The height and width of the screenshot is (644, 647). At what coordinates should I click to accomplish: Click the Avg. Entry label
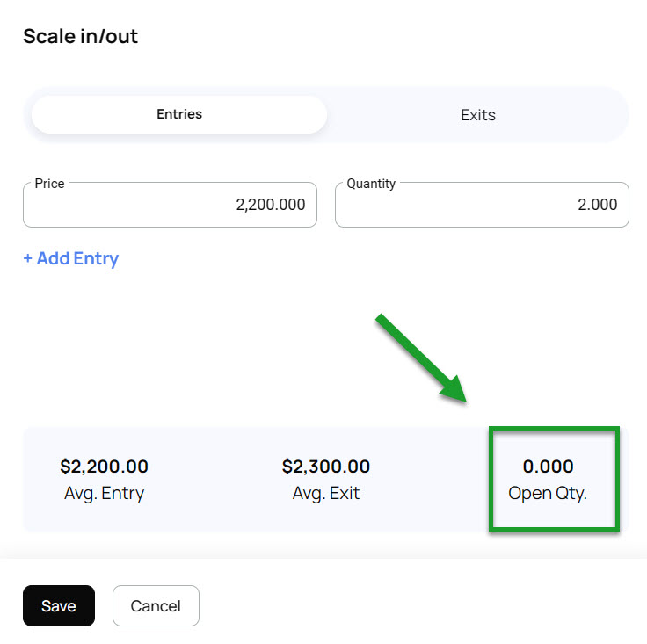pos(104,493)
